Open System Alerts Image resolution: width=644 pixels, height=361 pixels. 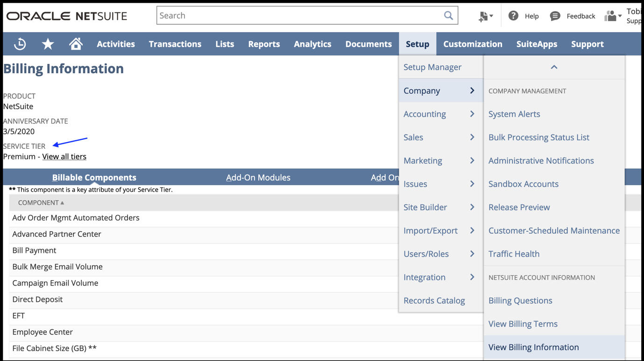[x=514, y=114]
